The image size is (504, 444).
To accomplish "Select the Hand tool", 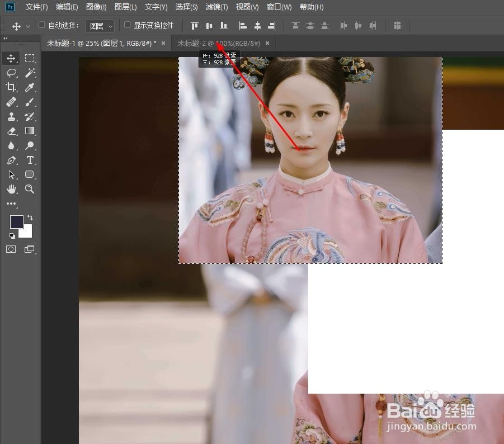I will point(11,189).
